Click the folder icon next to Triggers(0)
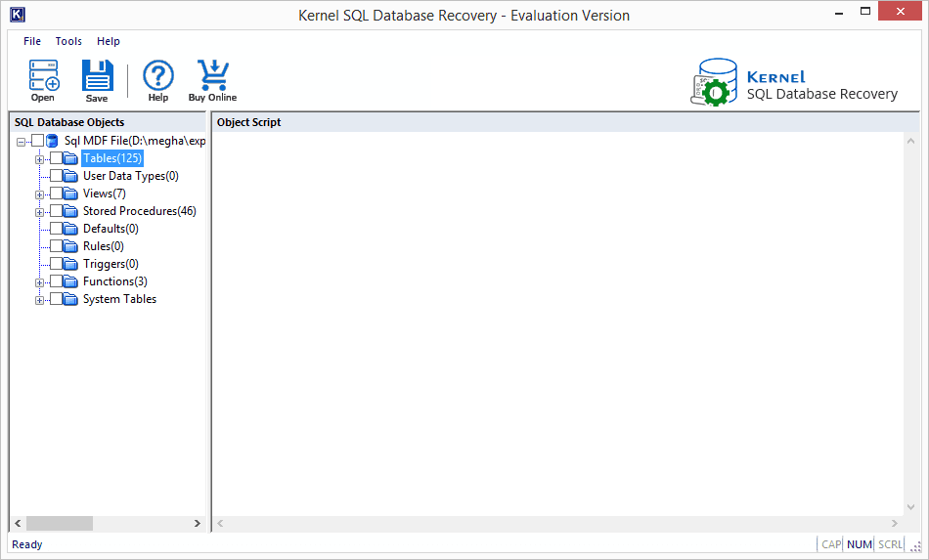The image size is (929, 560). click(x=70, y=264)
